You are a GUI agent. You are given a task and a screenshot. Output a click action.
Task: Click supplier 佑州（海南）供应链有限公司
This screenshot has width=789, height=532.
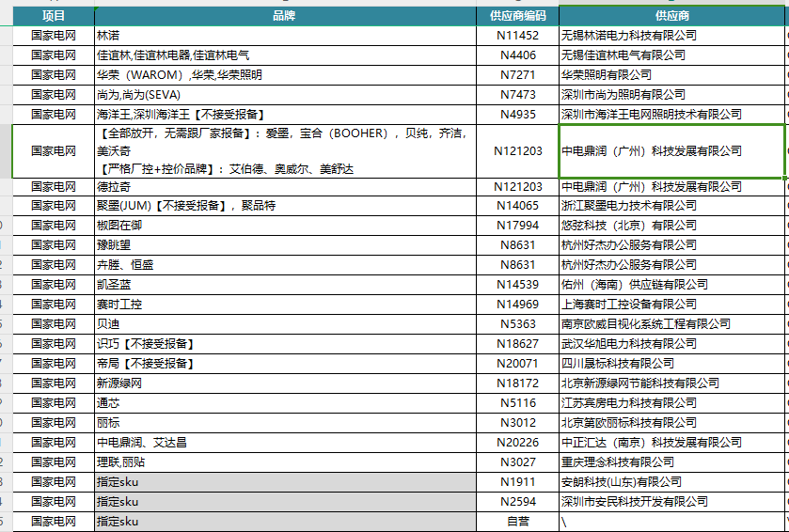click(671, 285)
